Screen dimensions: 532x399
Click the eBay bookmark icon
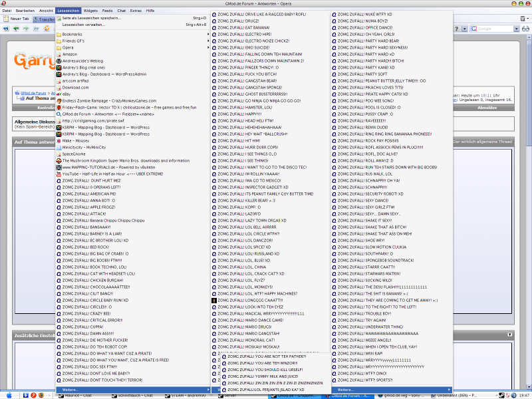click(59, 94)
